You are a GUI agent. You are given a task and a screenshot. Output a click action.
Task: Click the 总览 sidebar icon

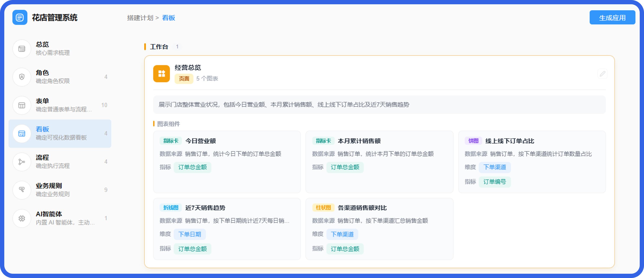point(22,49)
